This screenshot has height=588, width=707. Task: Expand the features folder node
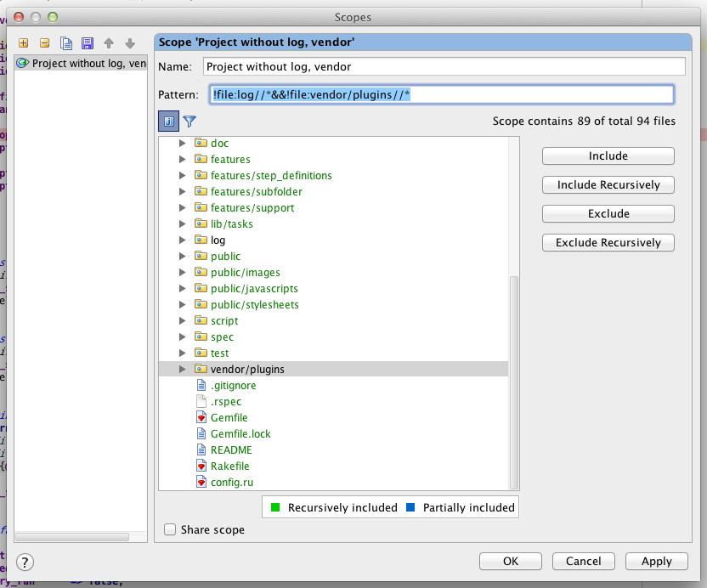182,159
